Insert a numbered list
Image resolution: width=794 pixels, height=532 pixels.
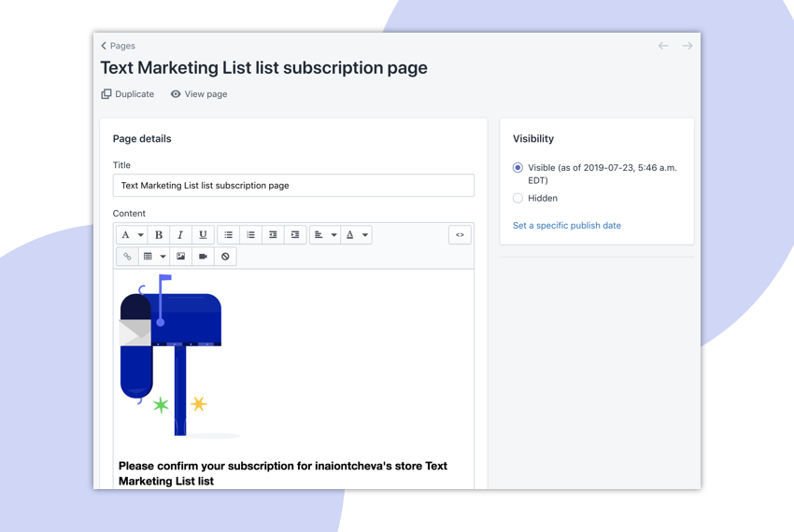[x=250, y=235]
